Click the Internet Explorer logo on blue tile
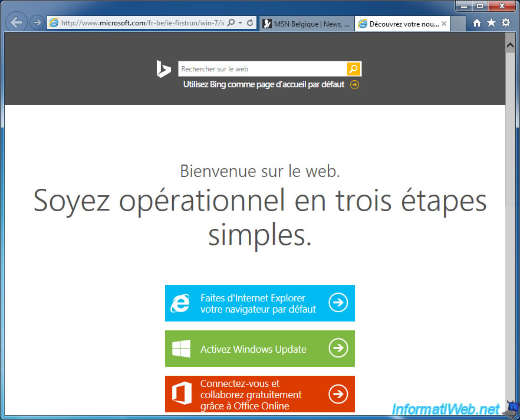This screenshot has width=520, height=420. pyautogui.click(x=180, y=303)
